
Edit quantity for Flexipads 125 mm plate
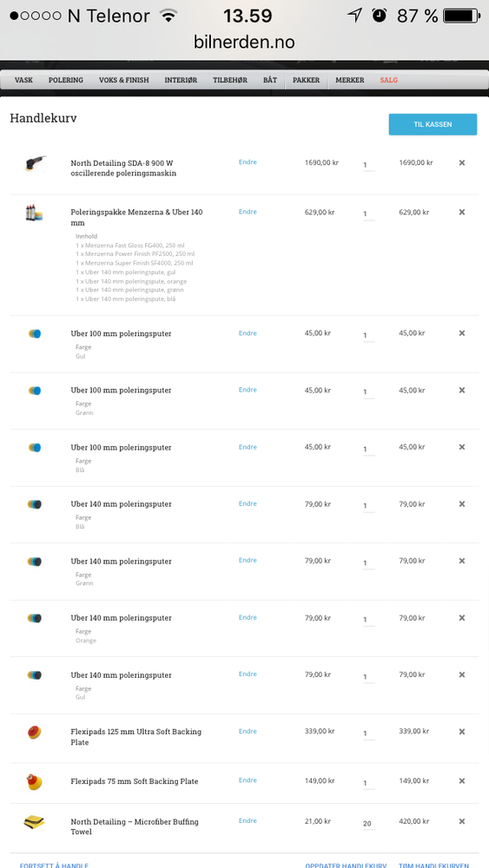click(368, 733)
